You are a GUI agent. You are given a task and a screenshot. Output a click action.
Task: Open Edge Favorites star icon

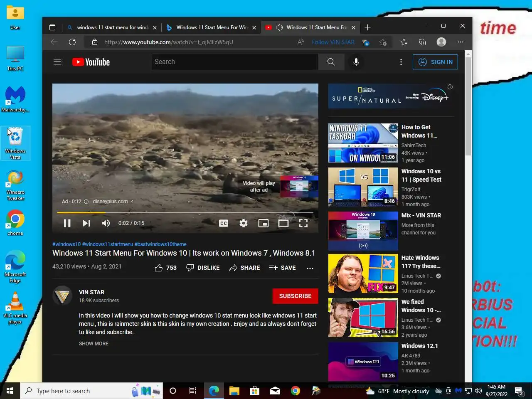[404, 42]
